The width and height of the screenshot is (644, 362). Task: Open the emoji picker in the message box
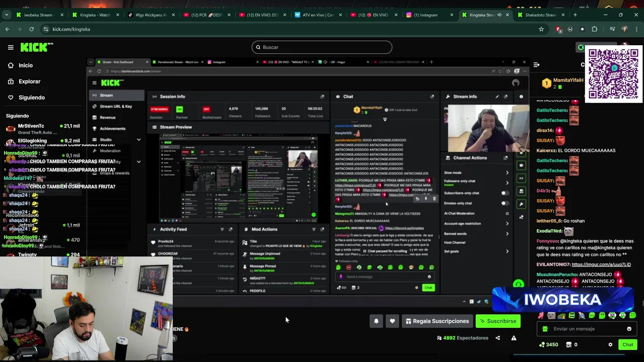click(x=629, y=329)
